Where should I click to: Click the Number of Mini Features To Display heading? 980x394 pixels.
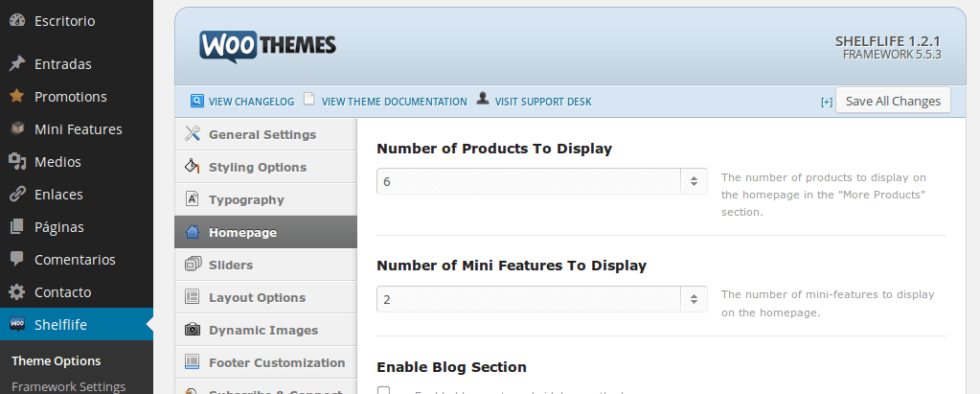(x=512, y=266)
